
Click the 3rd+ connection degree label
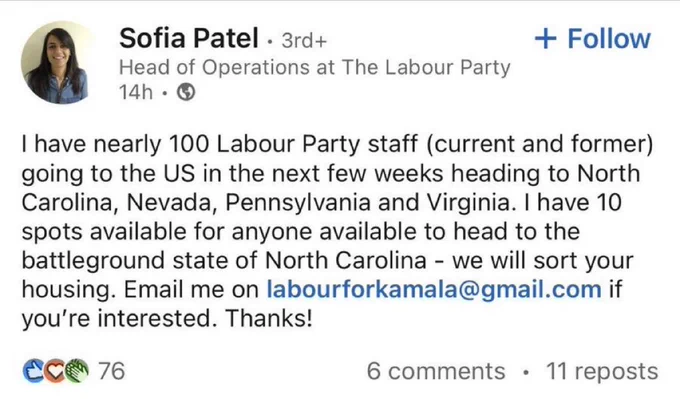pos(304,41)
